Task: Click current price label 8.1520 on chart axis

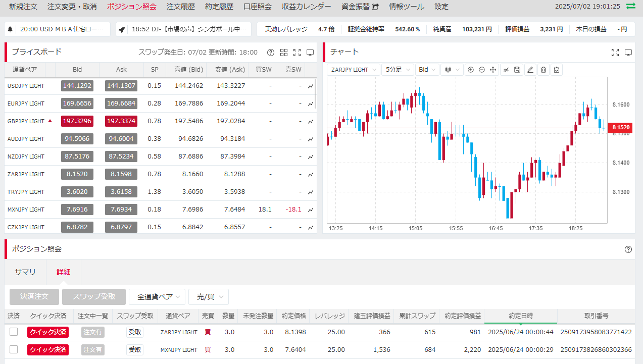Action: [x=621, y=128]
